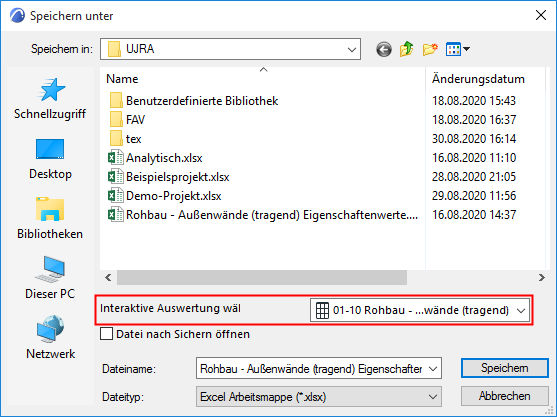This screenshot has height=417, width=557.
Task: Select the Beispielsprojekt.xlsx file
Action: (x=178, y=177)
